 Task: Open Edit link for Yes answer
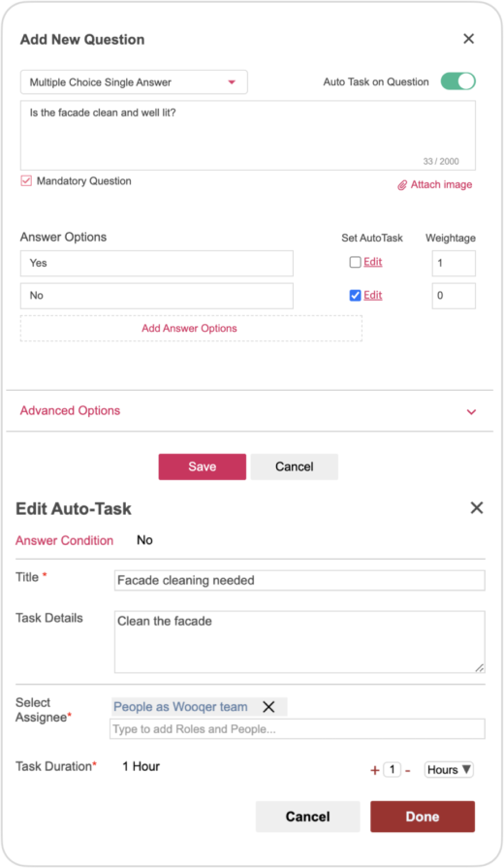(x=373, y=262)
